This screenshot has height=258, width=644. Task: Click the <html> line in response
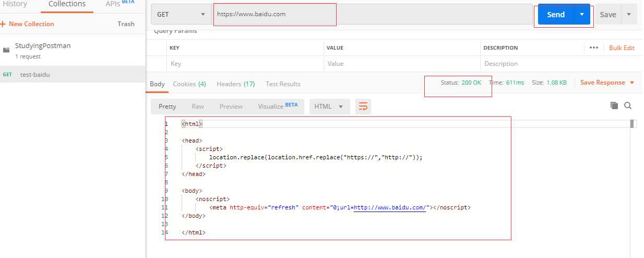[192, 124]
